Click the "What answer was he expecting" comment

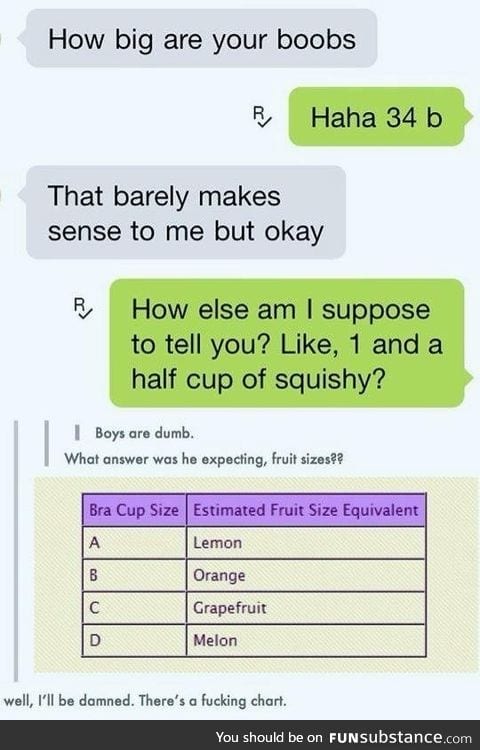[x=204, y=459]
